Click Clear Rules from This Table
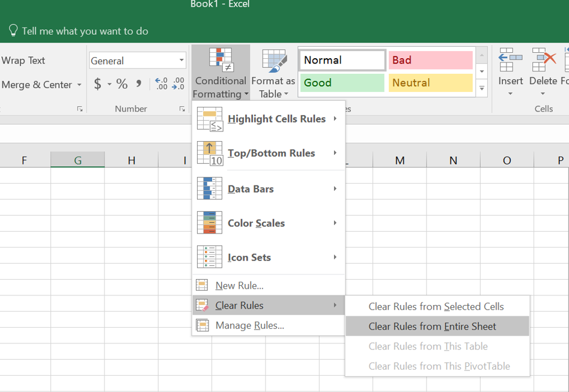Screen dimensions: 569x392 (x=437, y=346)
